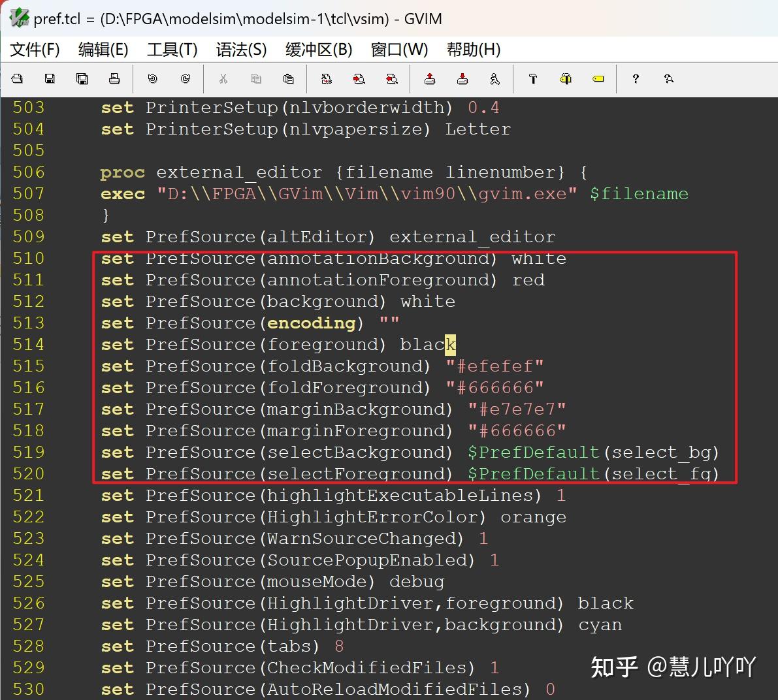Redo the last change with toolbar icon
This screenshot has height=700, width=778.
185,78
